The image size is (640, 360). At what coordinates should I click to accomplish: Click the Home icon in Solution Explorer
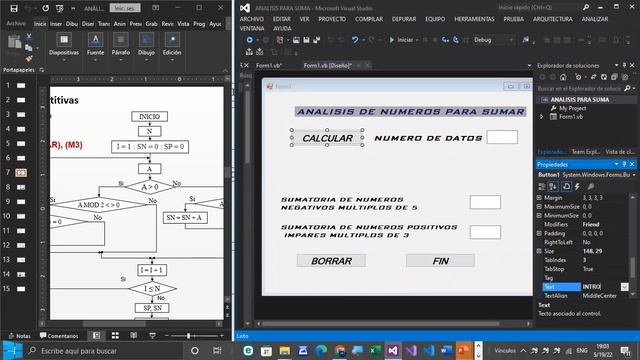pyautogui.click(x=563, y=77)
